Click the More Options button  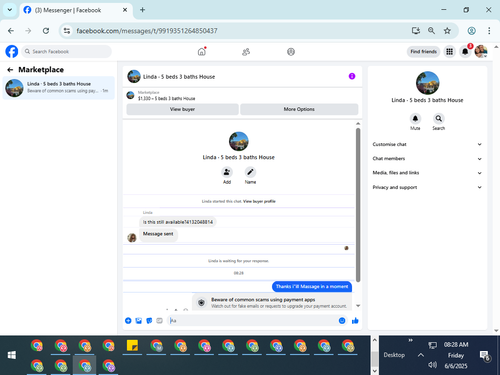pyautogui.click(x=299, y=109)
